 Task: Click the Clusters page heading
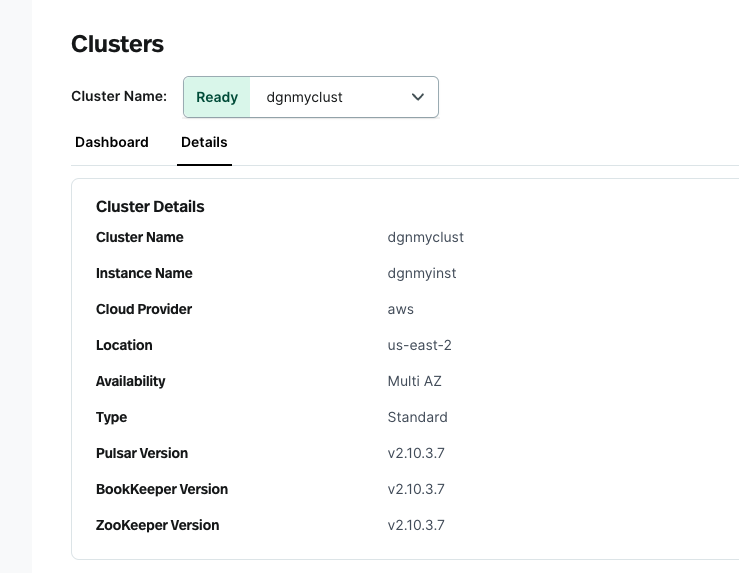point(117,44)
